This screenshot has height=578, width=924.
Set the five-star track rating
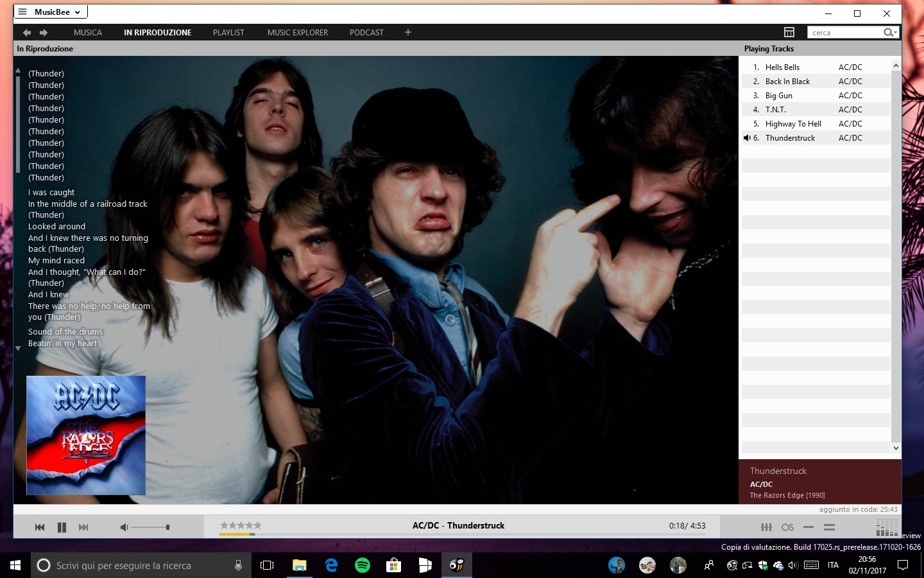coord(241,525)
